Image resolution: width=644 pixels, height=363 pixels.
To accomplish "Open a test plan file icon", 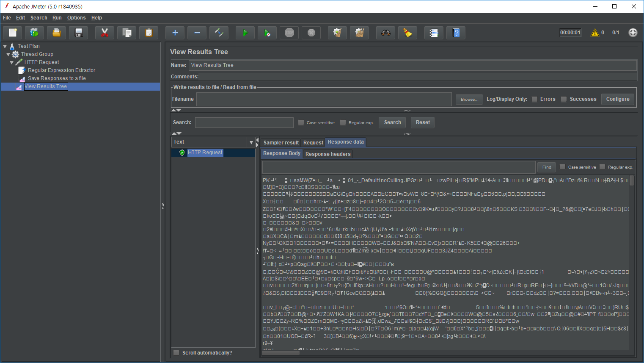I will (57, 33).
